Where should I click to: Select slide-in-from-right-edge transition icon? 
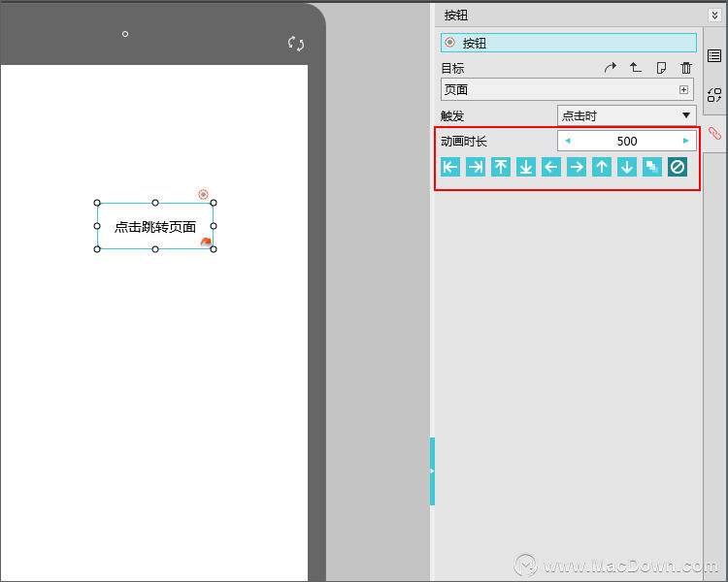coord(476,167)
